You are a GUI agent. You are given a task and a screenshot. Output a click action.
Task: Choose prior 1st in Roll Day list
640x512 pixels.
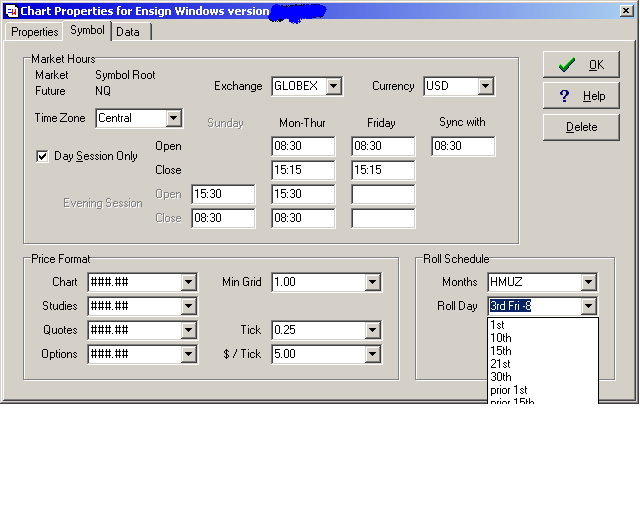pyautogui.click(x=543, y=390)
